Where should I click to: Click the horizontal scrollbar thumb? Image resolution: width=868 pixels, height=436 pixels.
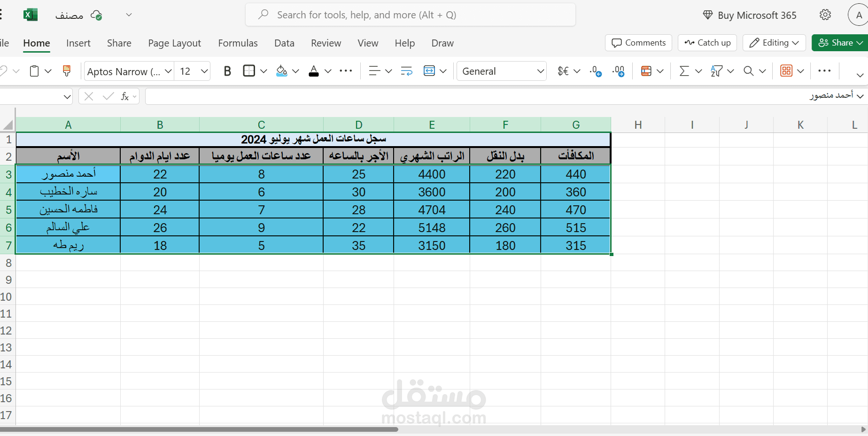(x=199, y=429)
